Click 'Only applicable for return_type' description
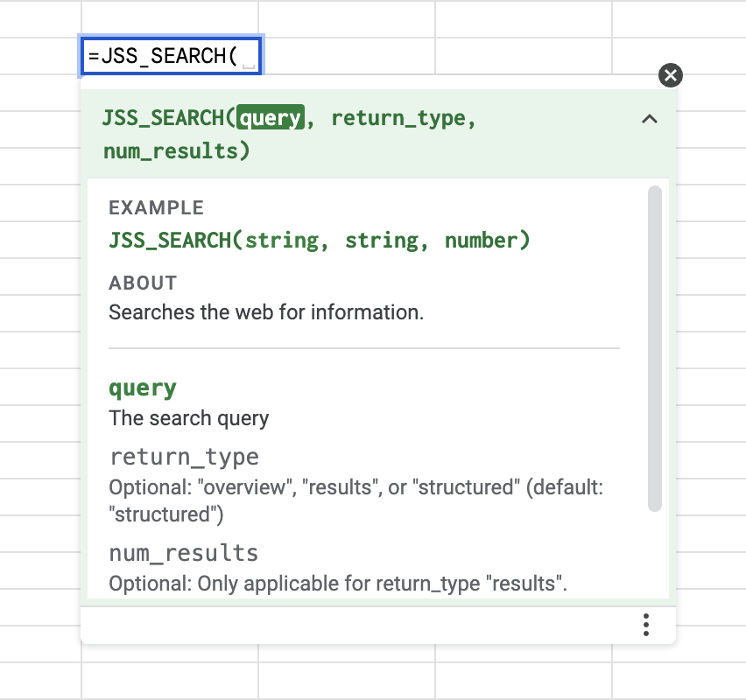The image size is (746, 700). pyautogui.click(x=338, y=584)
